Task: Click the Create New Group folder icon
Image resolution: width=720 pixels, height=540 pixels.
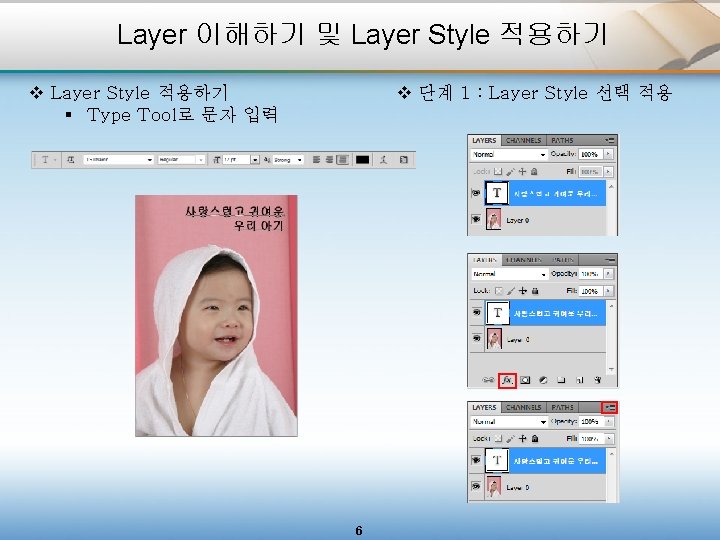Action: (x=561, y=380)
